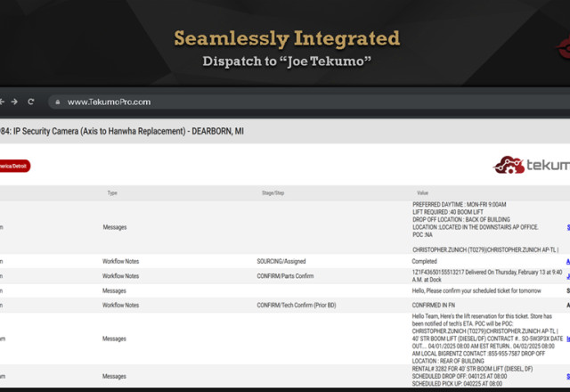The width and height of the screenshot is (570, 392).
Task: Click tracking number 1Z1F43650155513217 delivered value
Action: (487, 276)
